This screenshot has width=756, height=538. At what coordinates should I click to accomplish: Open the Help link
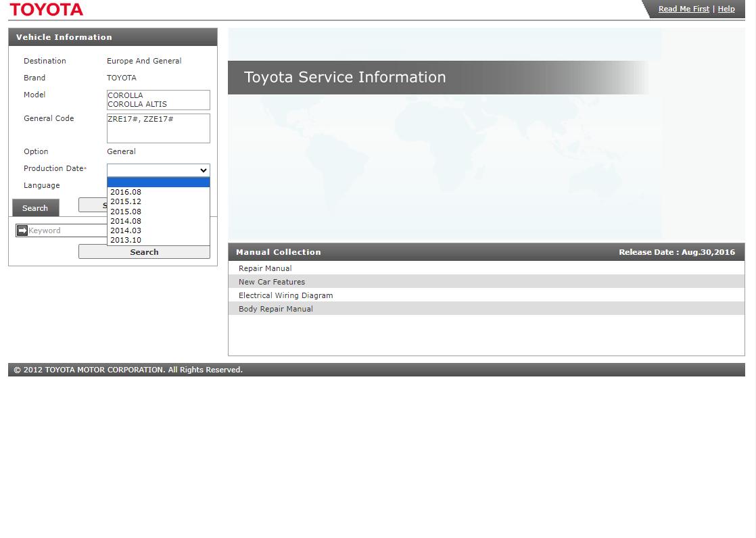point(726,9)
